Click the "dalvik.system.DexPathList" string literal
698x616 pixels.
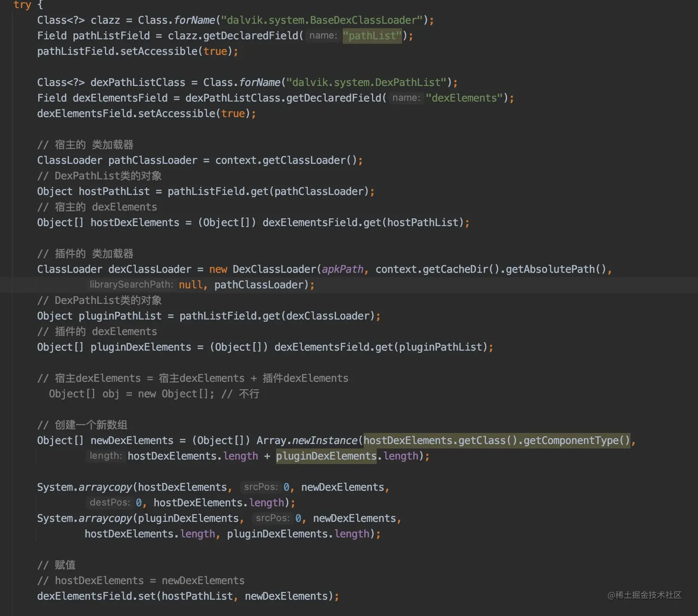coord(366,83)
